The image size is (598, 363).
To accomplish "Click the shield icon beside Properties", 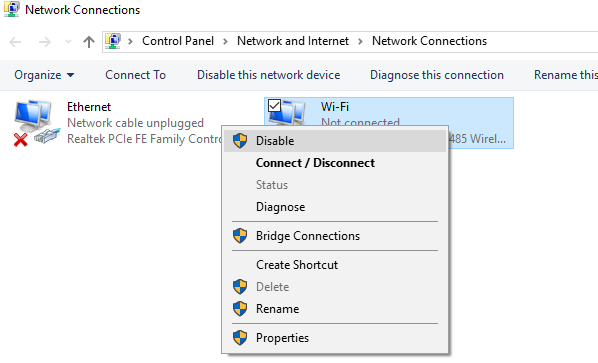I will [x=240, y=337].
